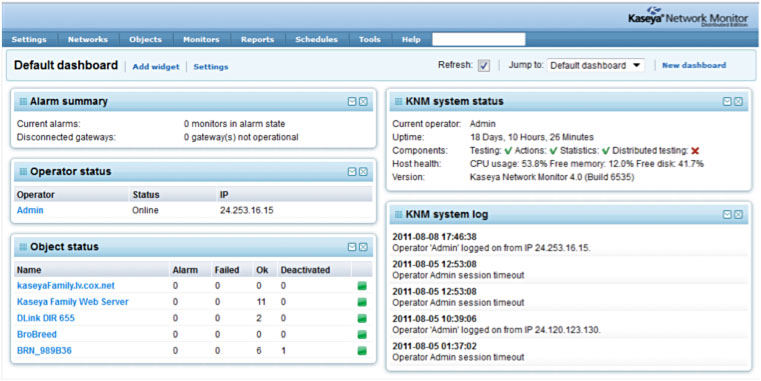The height and width of the screenshot is (381, 761).
Task: Click the Default dashboard title
Action: pos(66,65)
